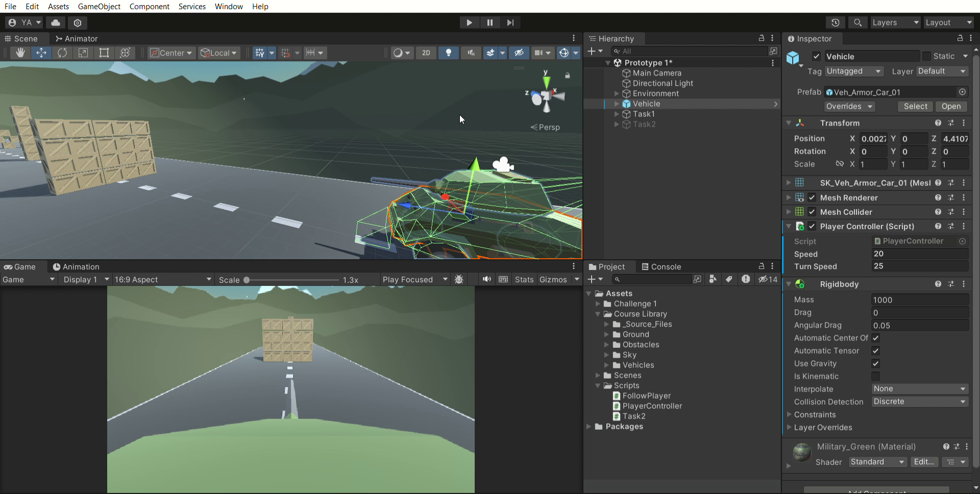This screenshot has height=494, width=980.
Task: Toggle the Static checkbox
Action: tap(926, 56)
